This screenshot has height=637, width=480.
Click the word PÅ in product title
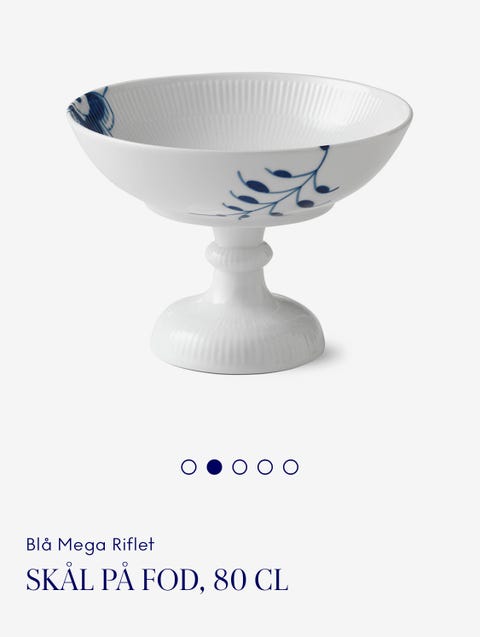point(117,578)
